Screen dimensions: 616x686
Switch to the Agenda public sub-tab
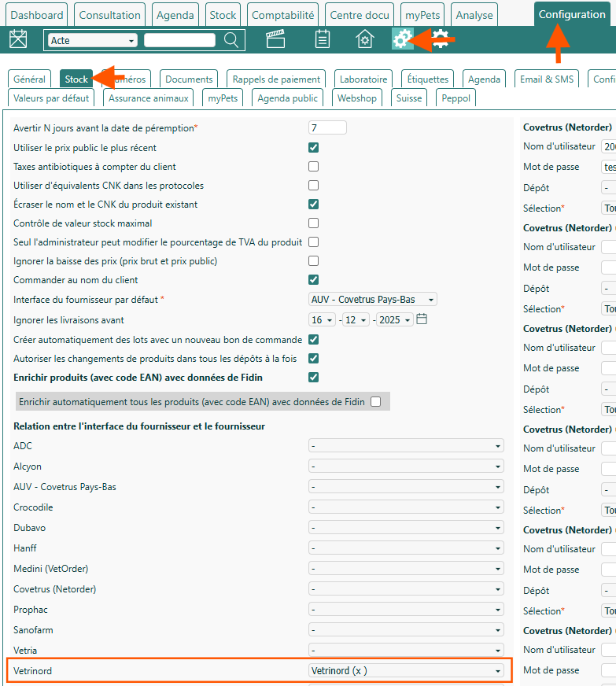pyautogui.click(x=287, y=98)
